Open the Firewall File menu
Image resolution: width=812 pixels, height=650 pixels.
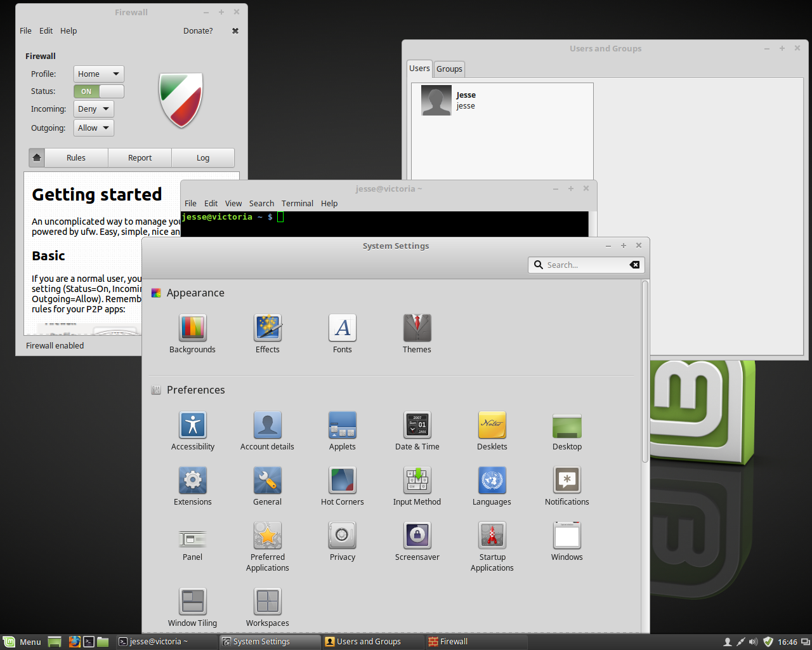click(x=26, y=30)
